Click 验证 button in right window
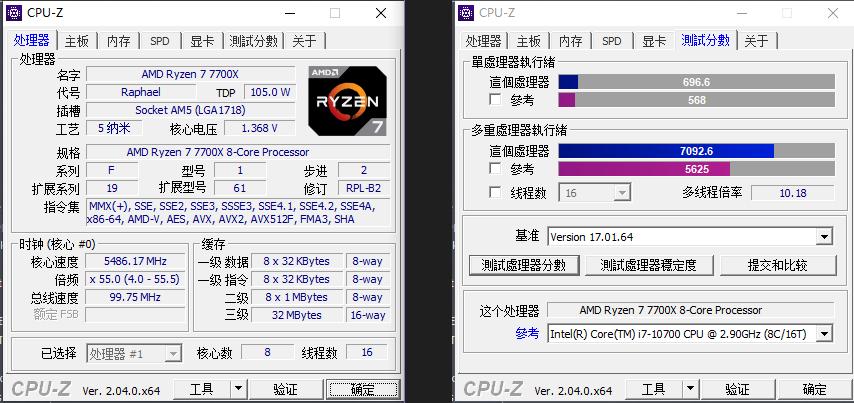This screenshot has height=403, width=854. (x=737, y=389)
